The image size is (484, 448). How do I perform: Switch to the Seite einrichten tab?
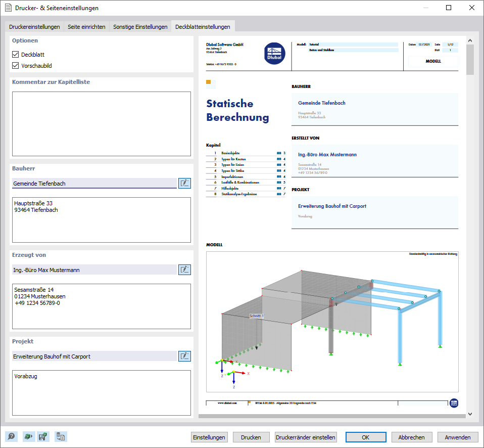tap(86, 27)
